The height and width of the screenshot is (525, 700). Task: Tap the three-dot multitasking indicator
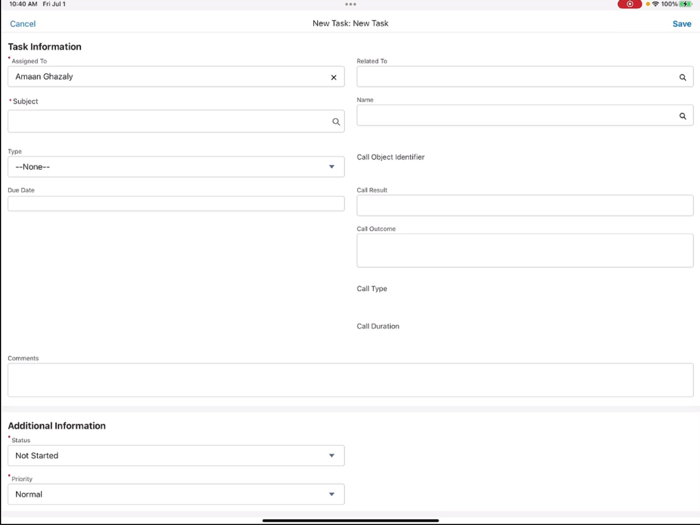[350, 4]
